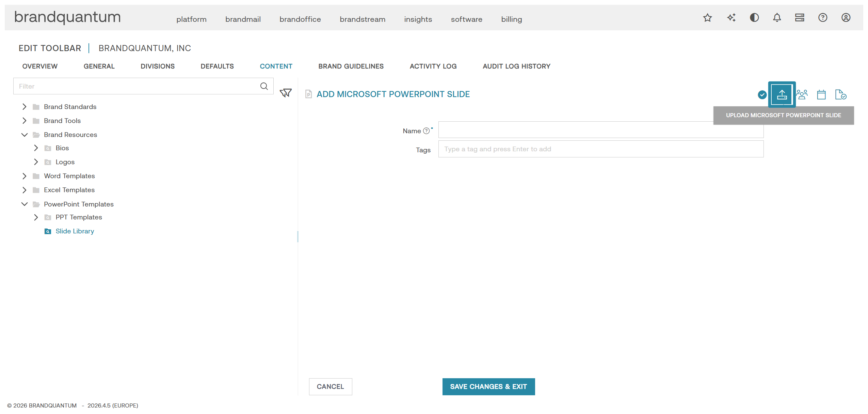Open notifications bell icon

point(777,18)
